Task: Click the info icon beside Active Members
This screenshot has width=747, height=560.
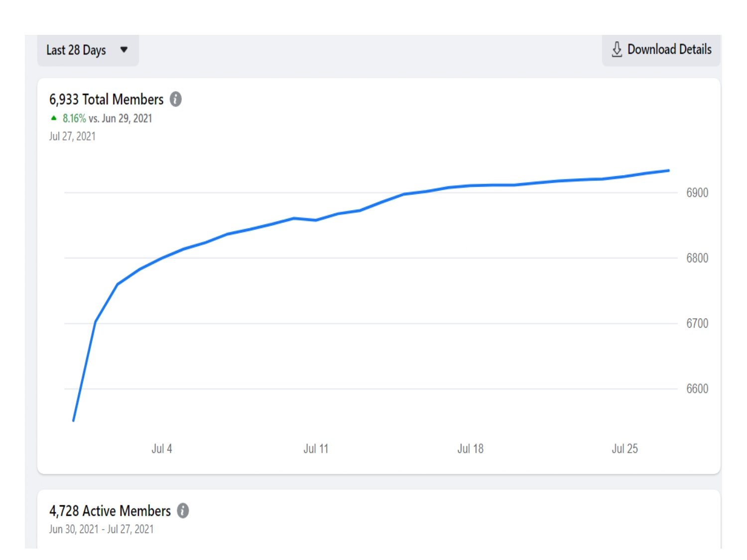Action: (x=183, y=511)
